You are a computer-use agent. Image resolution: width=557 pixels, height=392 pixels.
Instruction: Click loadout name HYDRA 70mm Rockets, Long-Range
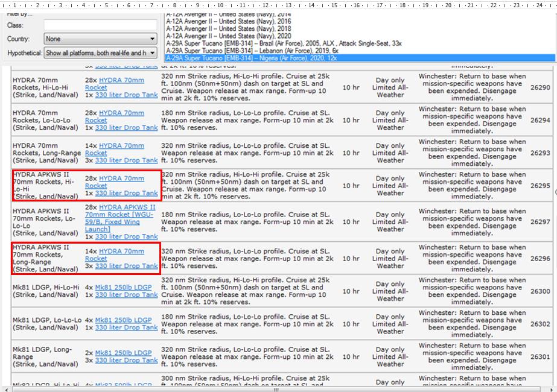[46, 153]
